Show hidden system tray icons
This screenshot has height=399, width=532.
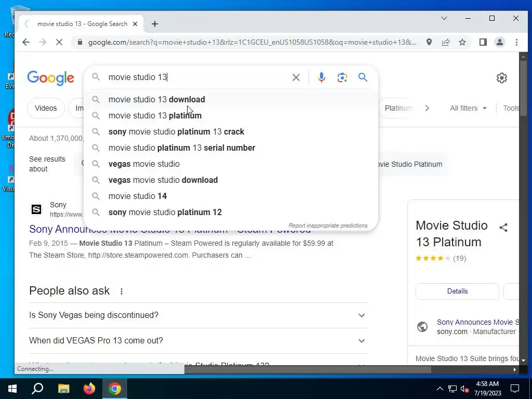click(440, 389)
